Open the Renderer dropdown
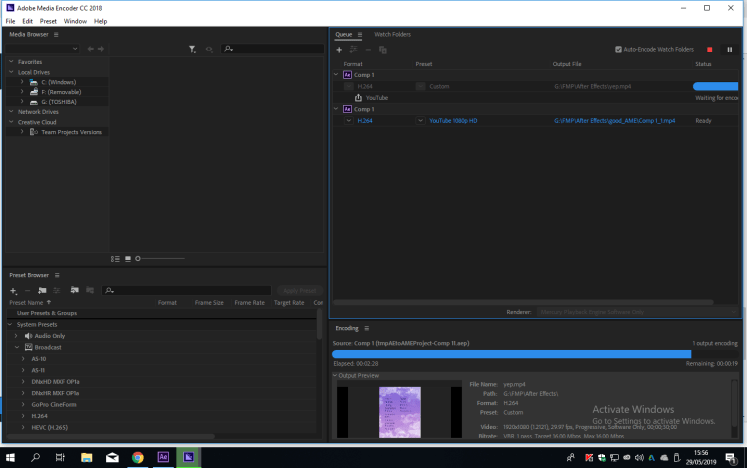The width and height of the screenshot is (747, 468). click(x=638, y=312)
